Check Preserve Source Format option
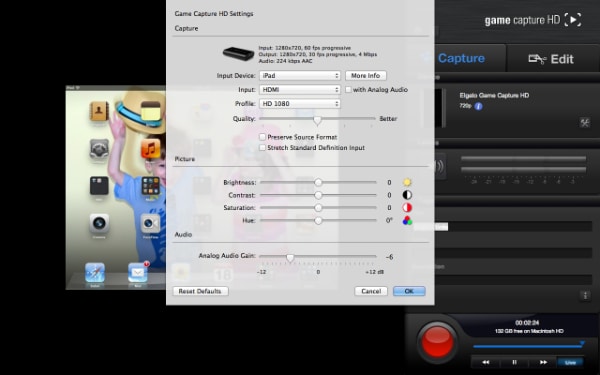 point(262,137)
